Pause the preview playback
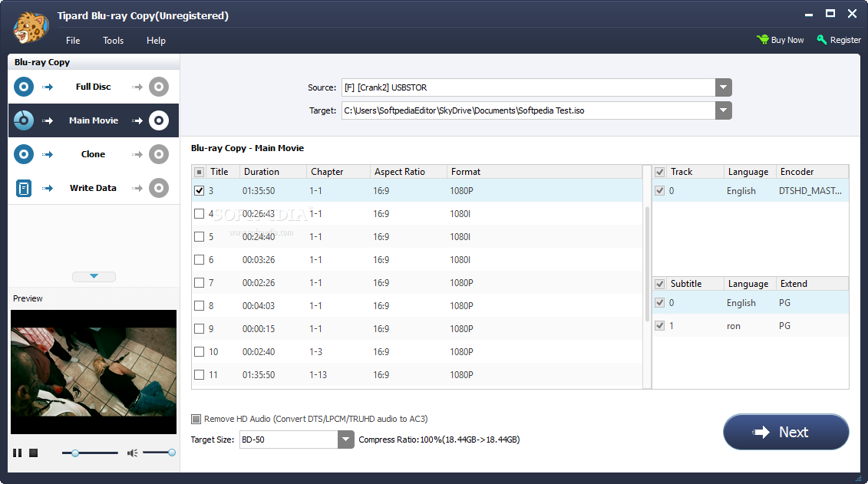 (18, 453)
